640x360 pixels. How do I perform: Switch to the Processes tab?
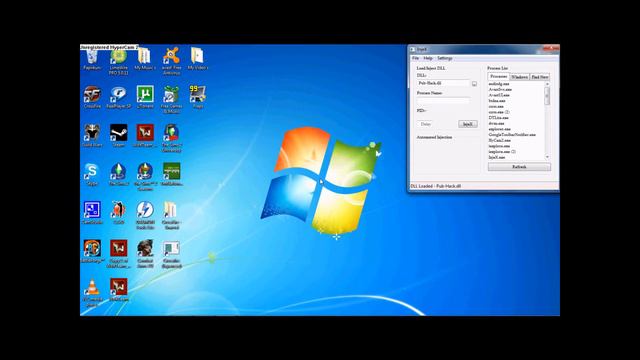pyautogui.click(x=498, y=76)
